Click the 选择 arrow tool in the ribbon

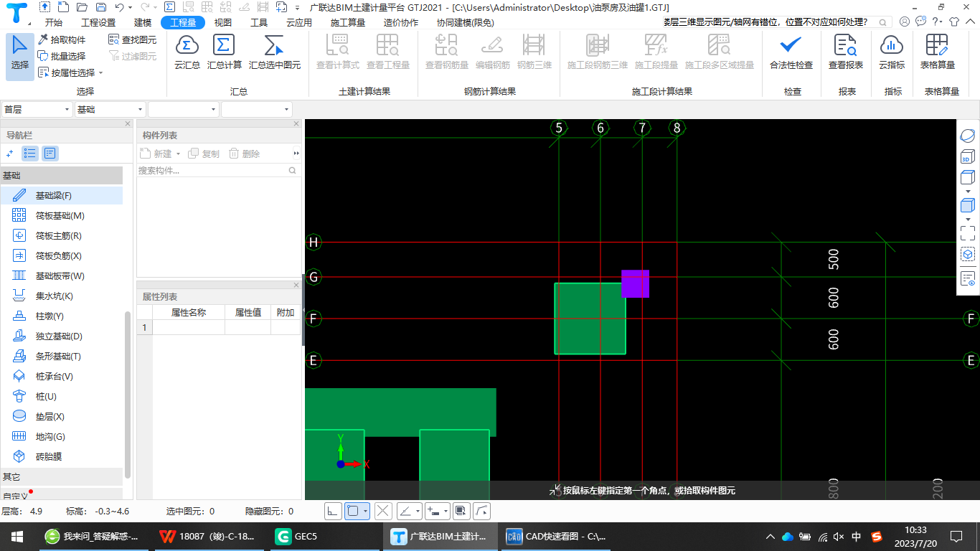(x=20, y=56)
